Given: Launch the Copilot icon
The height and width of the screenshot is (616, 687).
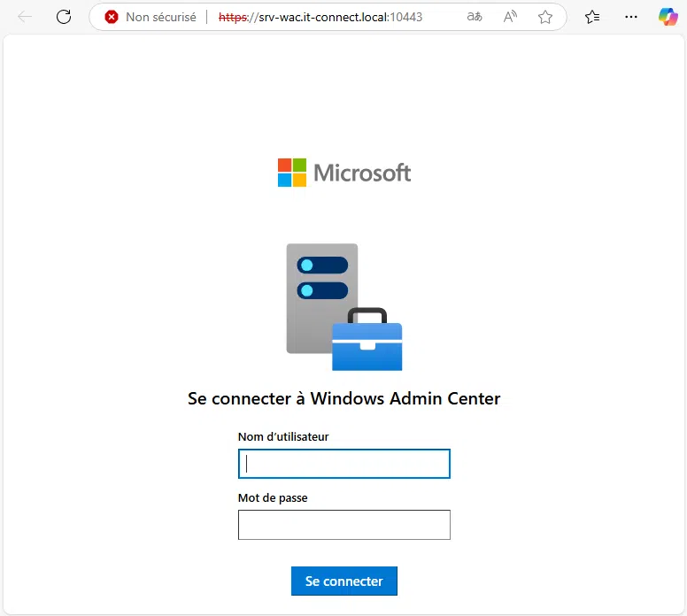Looking at the screenshot, I should (x=668, y=17).
